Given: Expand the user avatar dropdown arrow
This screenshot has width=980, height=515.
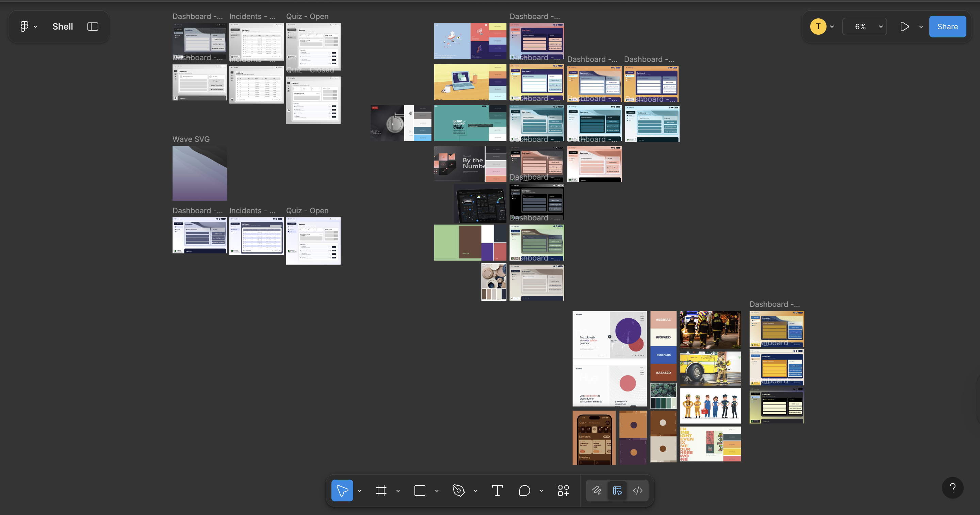Looking at the screenshot, I should 832,27.
